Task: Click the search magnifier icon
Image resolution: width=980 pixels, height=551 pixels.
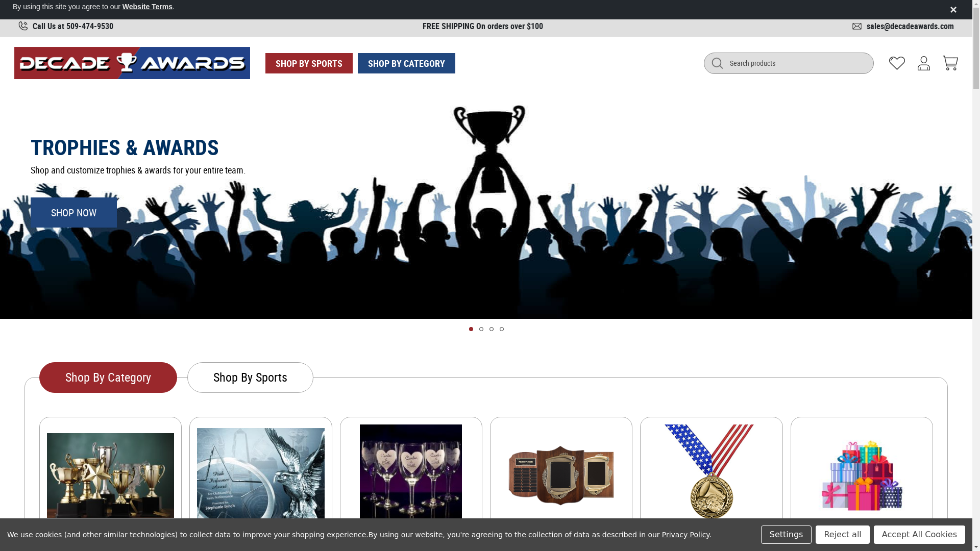Action: [717, 63]
